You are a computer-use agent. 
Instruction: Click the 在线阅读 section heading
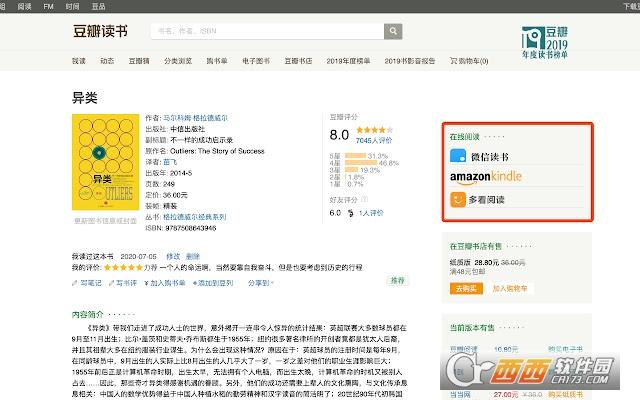tap(464, 137)
